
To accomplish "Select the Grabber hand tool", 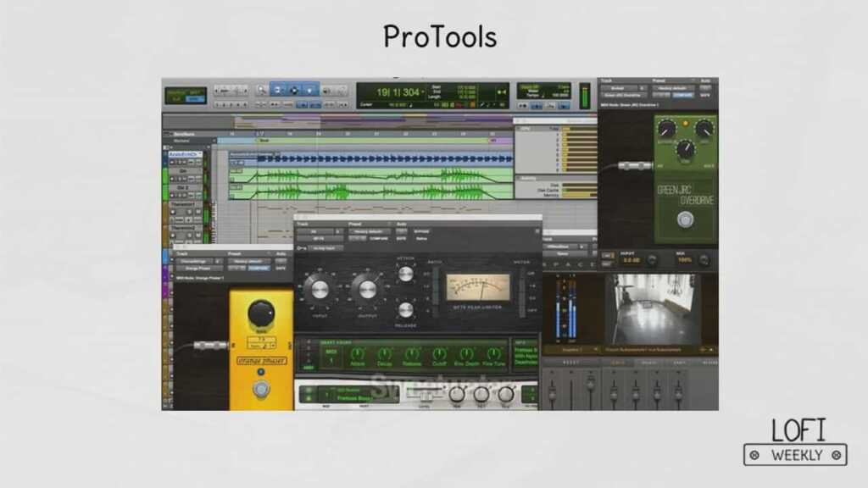I will pyautogui.click(x=310, y=89).
